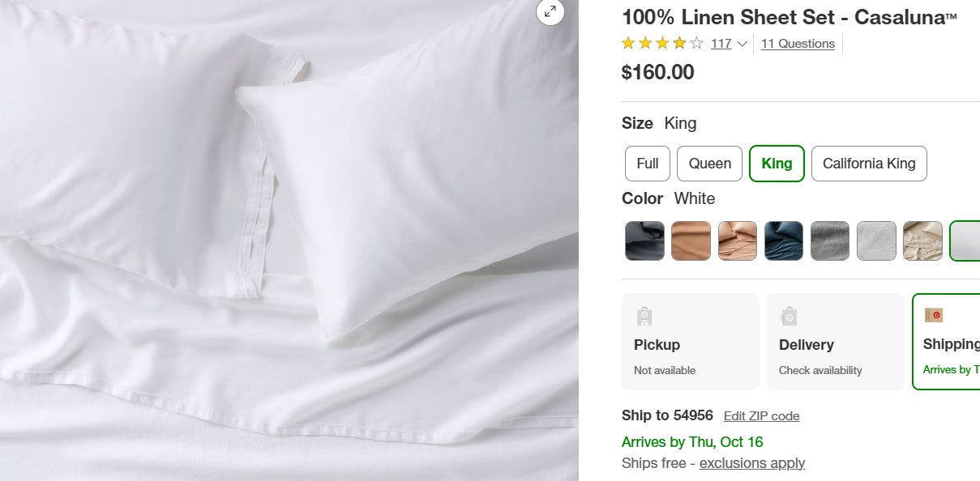980x481 pixels.
Task: Click the Delivery icon
Action: [x=790, y=316]
